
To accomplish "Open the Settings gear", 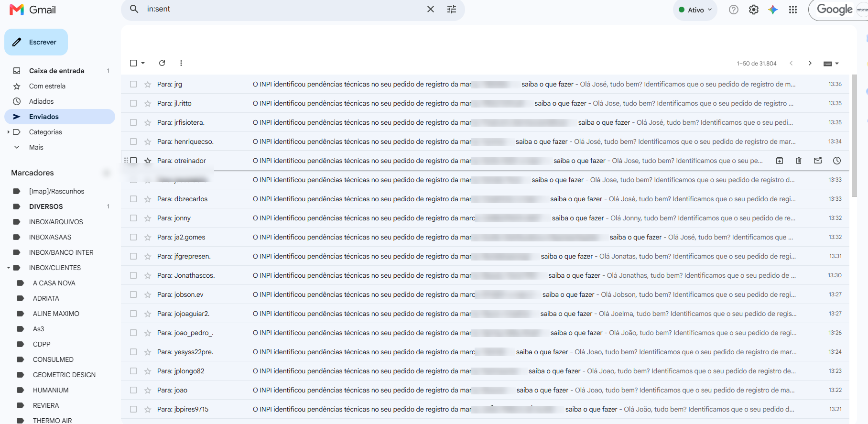I will 754,10.
